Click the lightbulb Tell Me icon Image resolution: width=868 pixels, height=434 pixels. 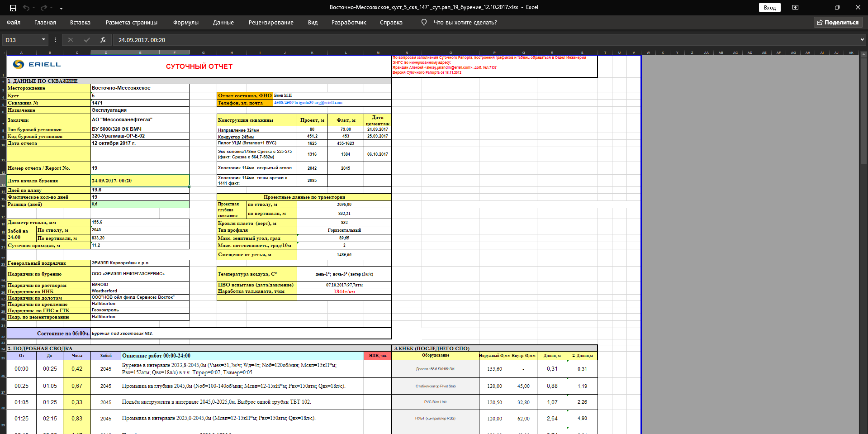(424, 22)
